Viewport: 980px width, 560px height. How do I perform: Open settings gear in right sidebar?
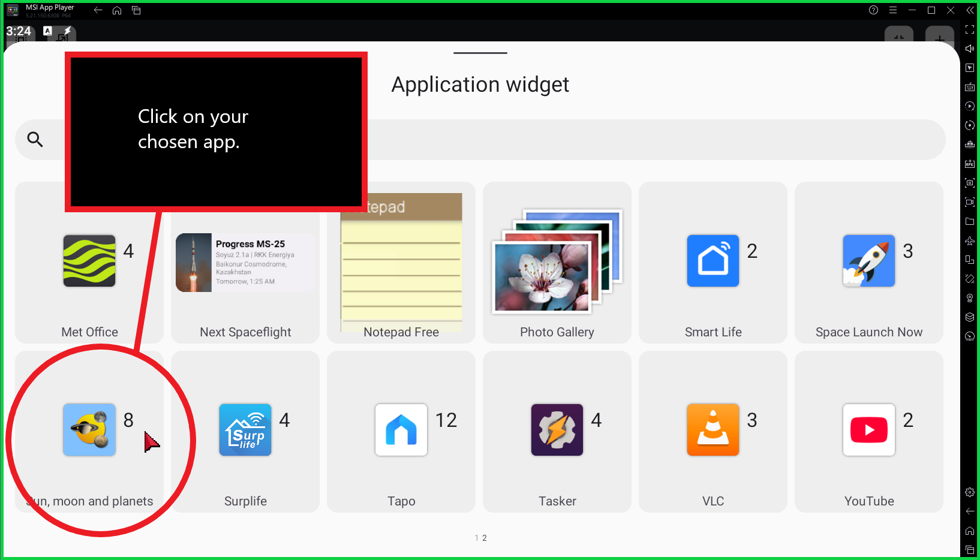click(x=970, y=492)
